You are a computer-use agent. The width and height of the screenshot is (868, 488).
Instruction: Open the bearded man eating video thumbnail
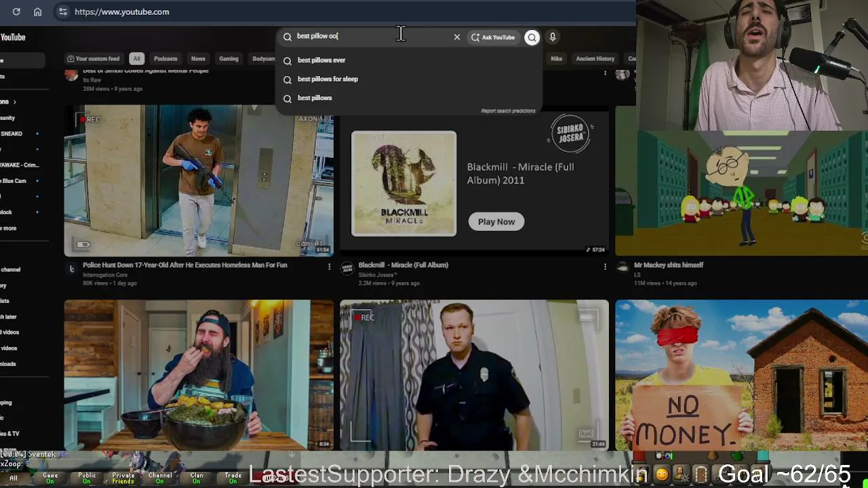point(199,375)
